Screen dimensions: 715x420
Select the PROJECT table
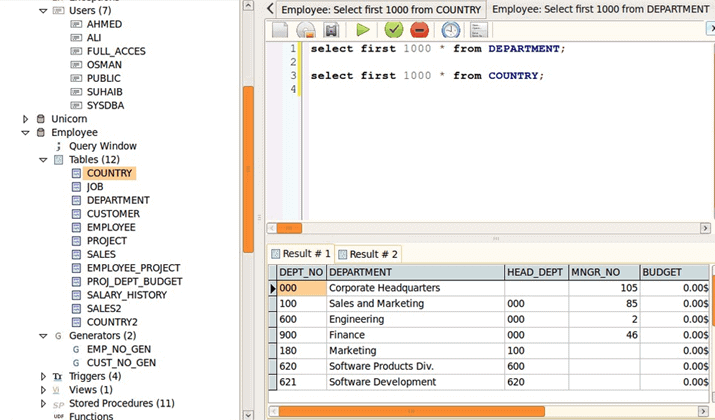click(x=107, y=241)
